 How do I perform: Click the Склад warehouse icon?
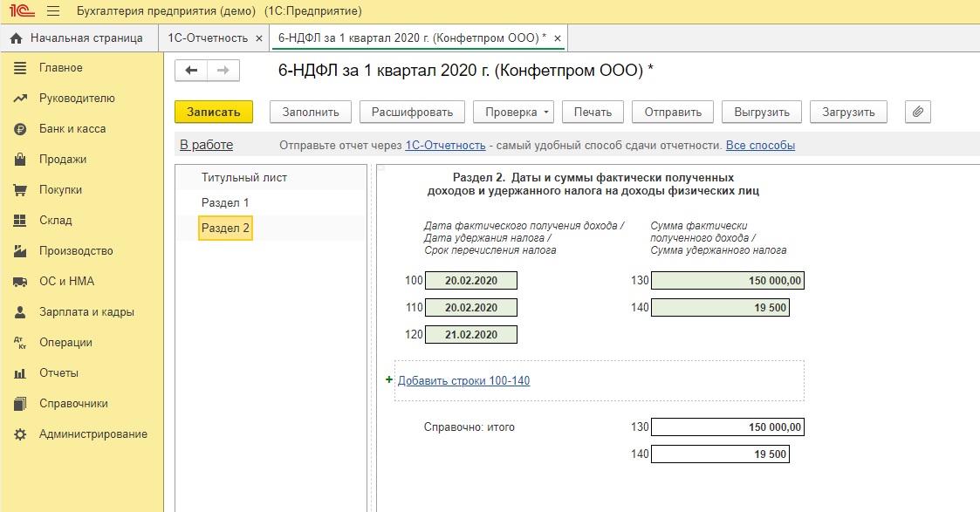(x=20, y=221)
